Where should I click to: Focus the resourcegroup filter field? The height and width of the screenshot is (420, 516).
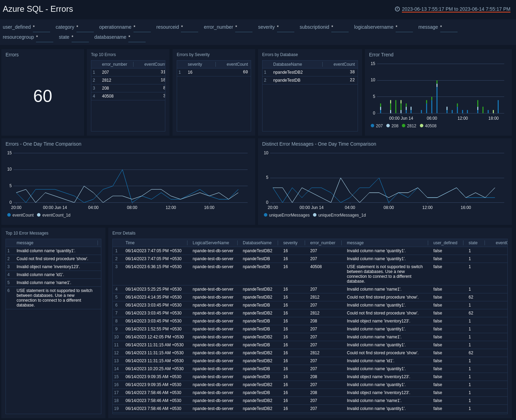pyautogui.click(x=45, y=37)
